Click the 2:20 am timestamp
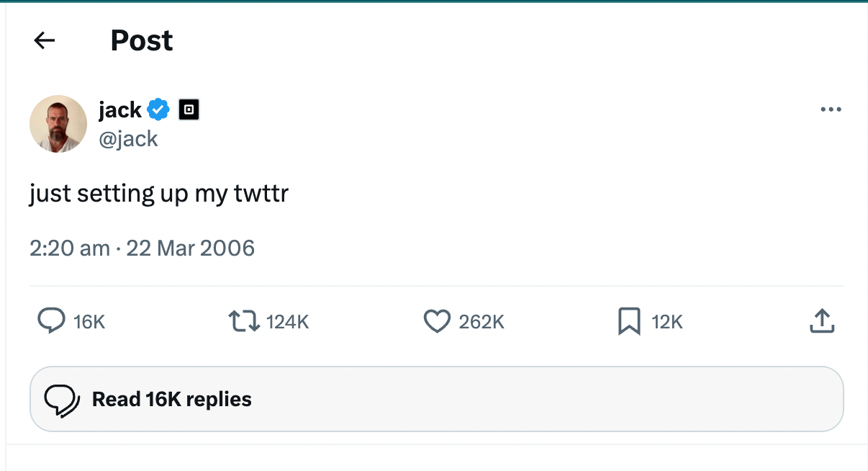Screen dimensions: 868x471 pos(70,248)
